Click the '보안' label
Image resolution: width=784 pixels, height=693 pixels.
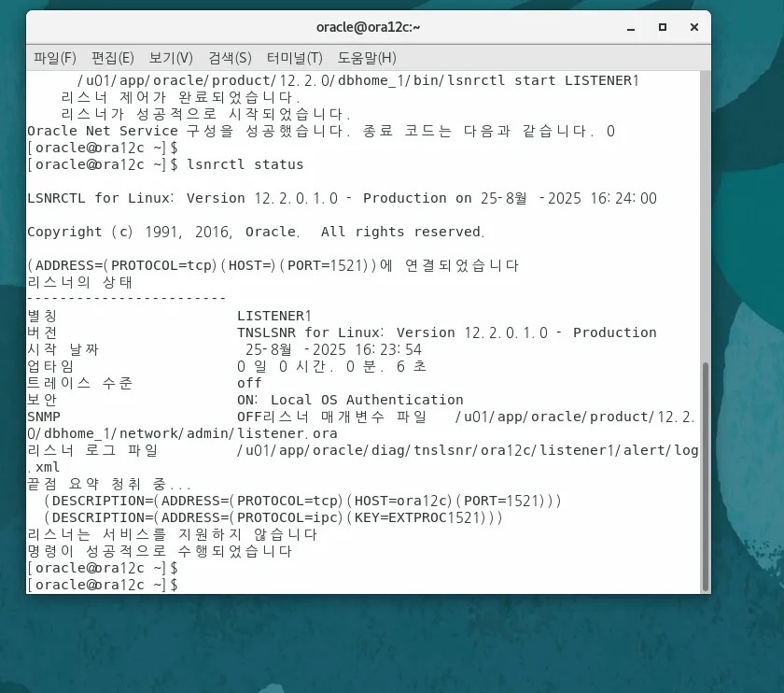coord(42,400)
